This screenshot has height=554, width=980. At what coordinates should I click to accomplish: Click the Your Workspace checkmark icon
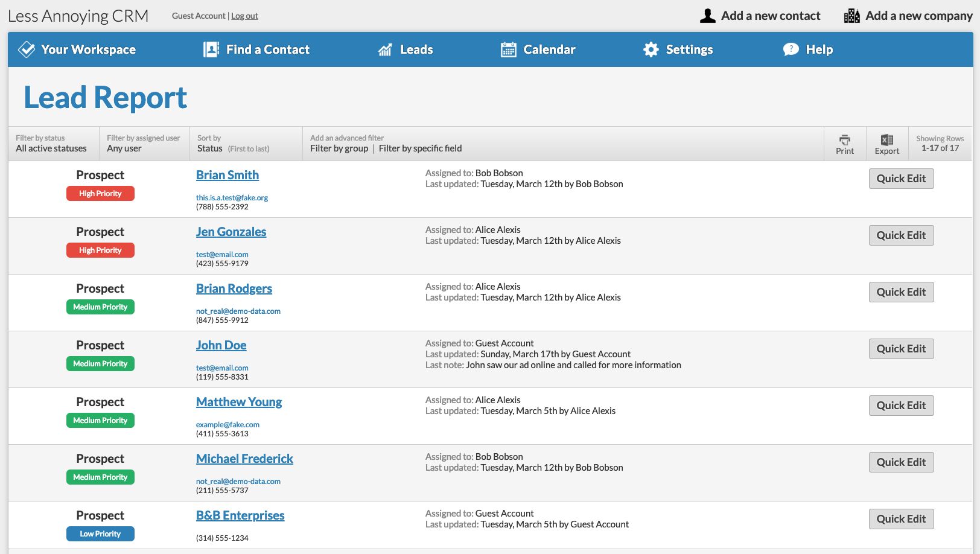tap(27, 49)
